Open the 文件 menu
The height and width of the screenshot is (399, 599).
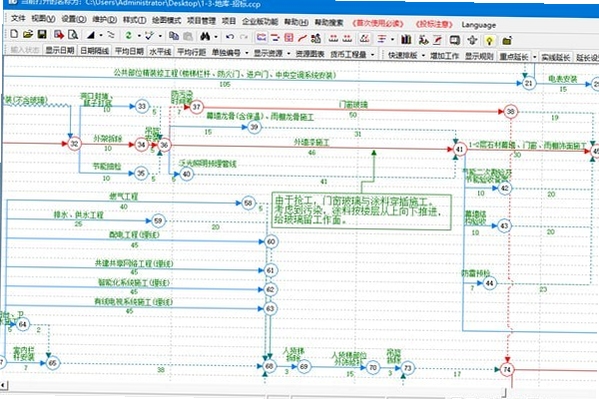[18, 18]
